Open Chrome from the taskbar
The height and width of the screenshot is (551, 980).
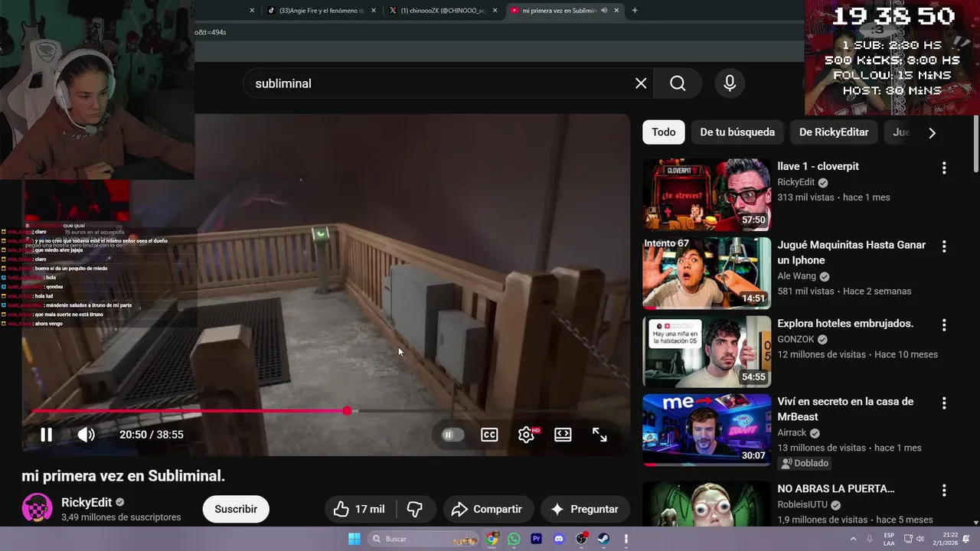coord(492,539)
